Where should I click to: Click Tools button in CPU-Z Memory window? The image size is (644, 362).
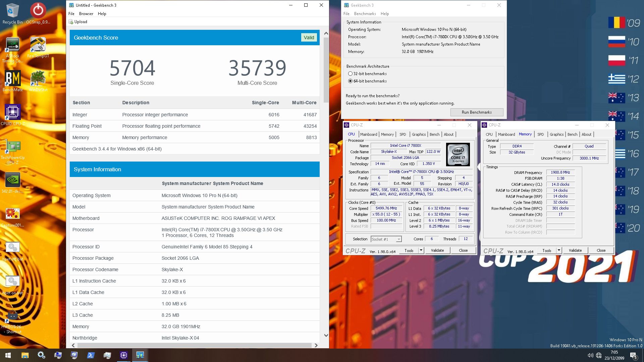(x=547, y=250)
